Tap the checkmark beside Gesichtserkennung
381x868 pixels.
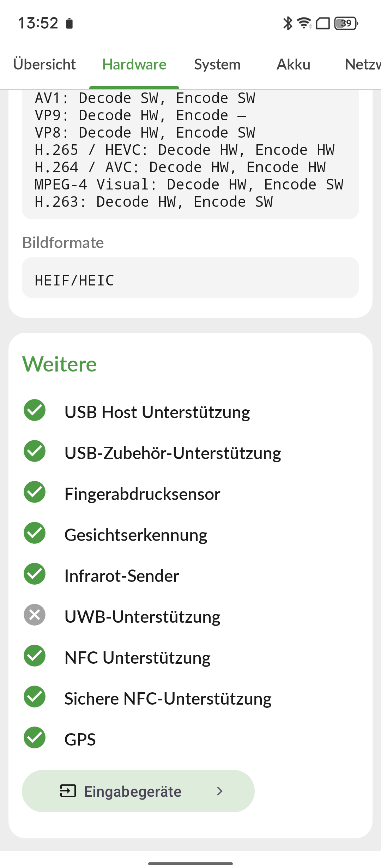tap(35, 533)
